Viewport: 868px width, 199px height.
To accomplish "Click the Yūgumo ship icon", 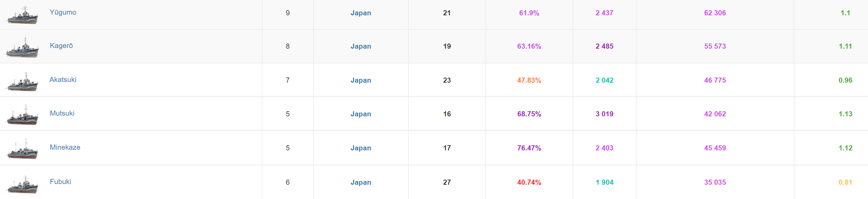I will pyautogui.click(x=22, y=15).
